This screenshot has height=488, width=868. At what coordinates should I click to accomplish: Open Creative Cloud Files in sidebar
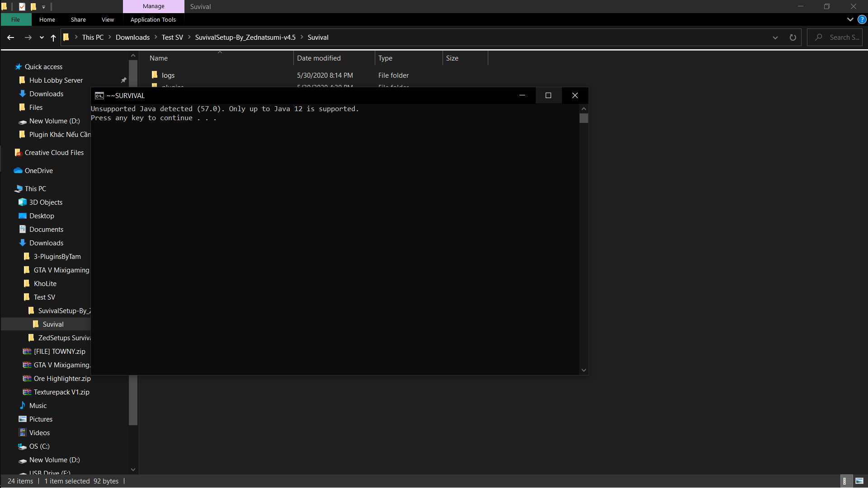pyautogui.click(x=54, y=153)
